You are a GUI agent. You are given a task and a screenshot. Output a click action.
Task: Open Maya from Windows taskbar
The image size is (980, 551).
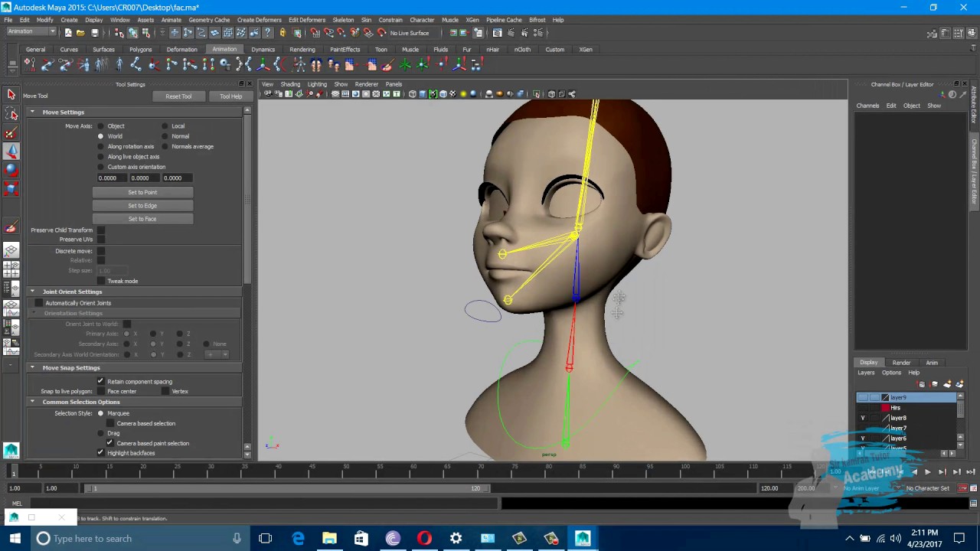[x=583, y=539]
